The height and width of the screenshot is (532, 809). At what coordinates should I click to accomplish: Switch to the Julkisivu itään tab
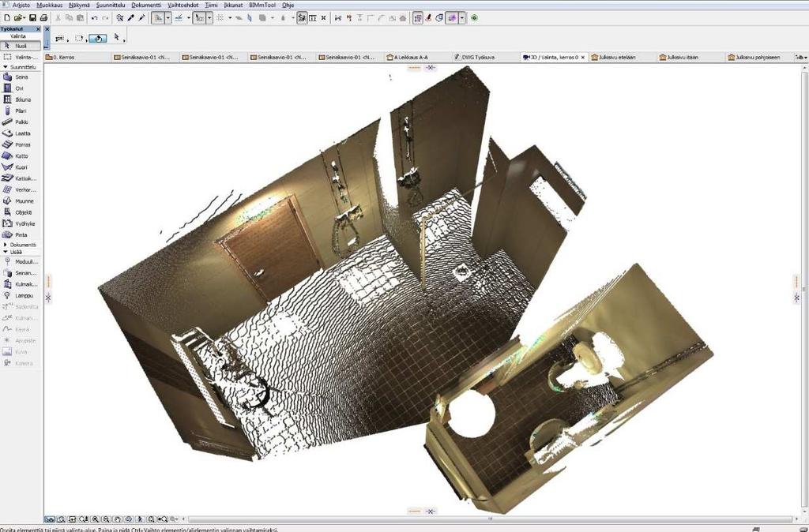point(690,57)
